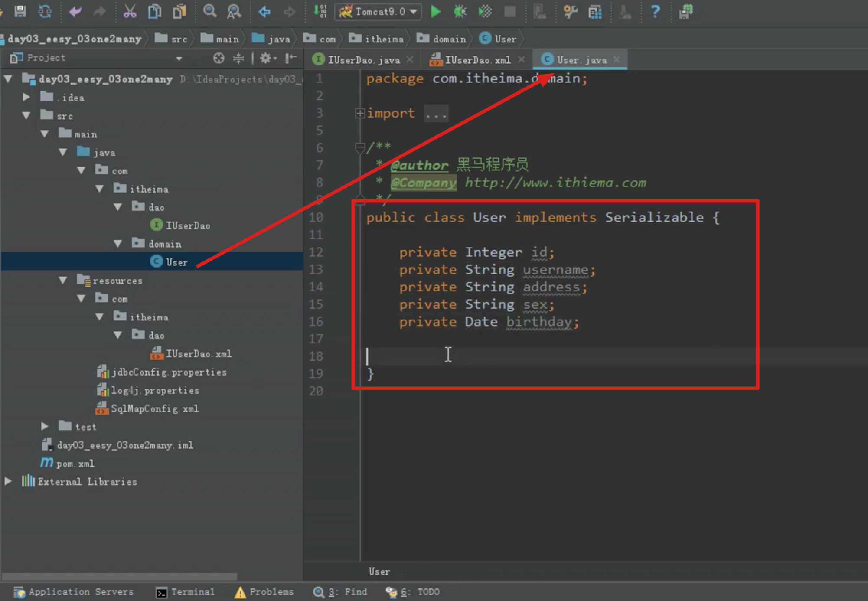The image size is (868, 601).
Task: Select IUserDao.xml in project tree
Action: [x=191, y=353]
